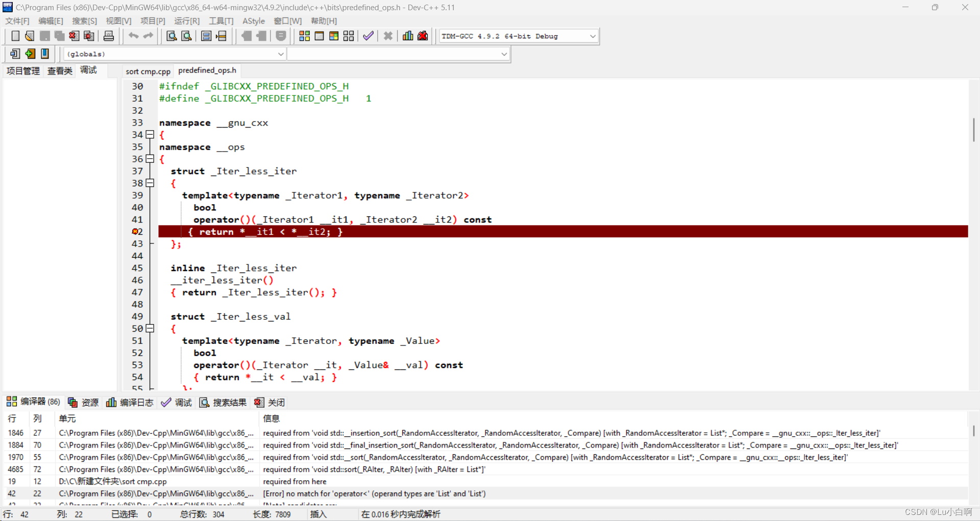Open the Find dialog via the magnifier icon
The width and height of the screenshot is (980, 521).
(171, 36)
